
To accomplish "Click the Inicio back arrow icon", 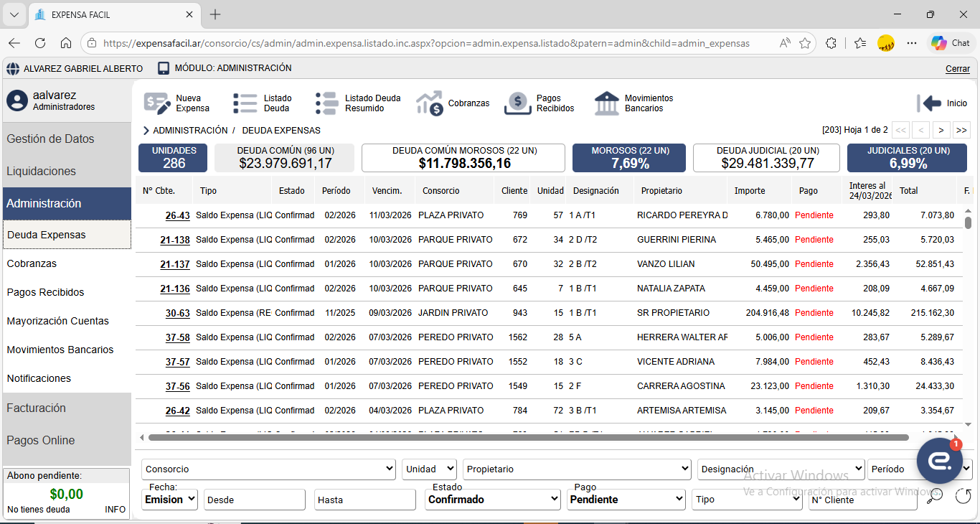I will 929,103.
